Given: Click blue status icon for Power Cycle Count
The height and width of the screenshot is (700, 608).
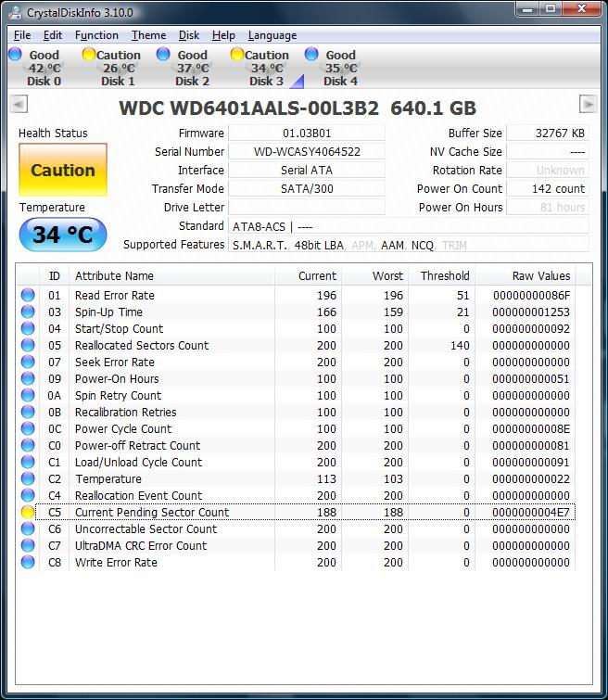Looking at the screenshot, I should (28, 428).
